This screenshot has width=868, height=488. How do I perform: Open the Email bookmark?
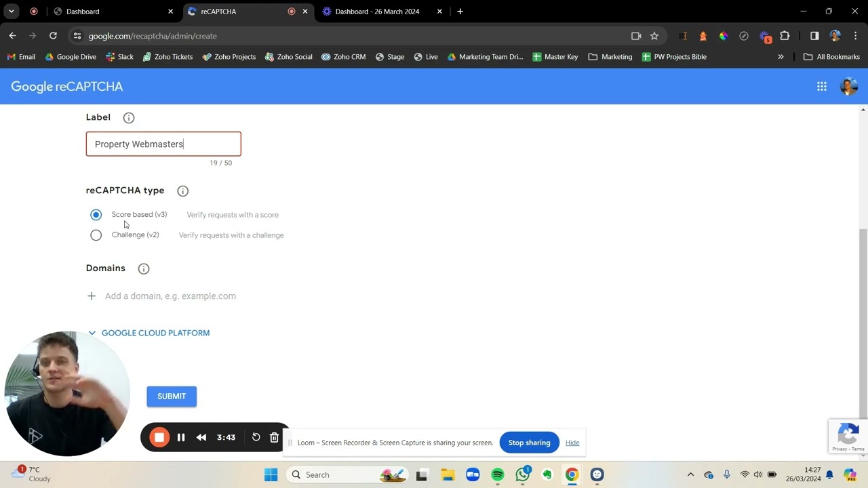click(21, 57)
